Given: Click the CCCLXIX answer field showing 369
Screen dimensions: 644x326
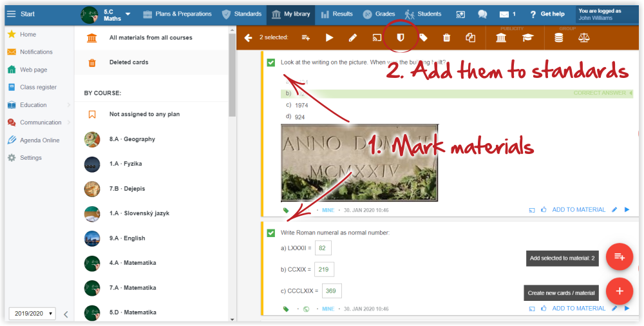Looking at the screenshot, I should [x=332, y=291].
